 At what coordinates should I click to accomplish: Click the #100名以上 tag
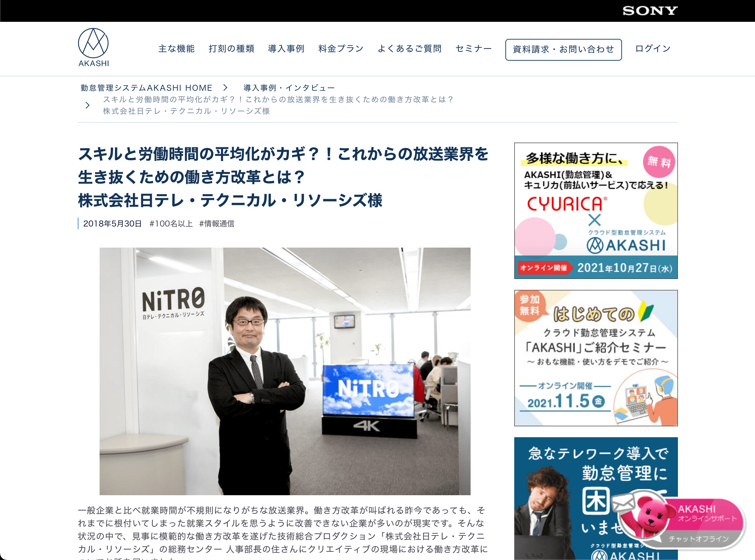click(x=171, y=224)
